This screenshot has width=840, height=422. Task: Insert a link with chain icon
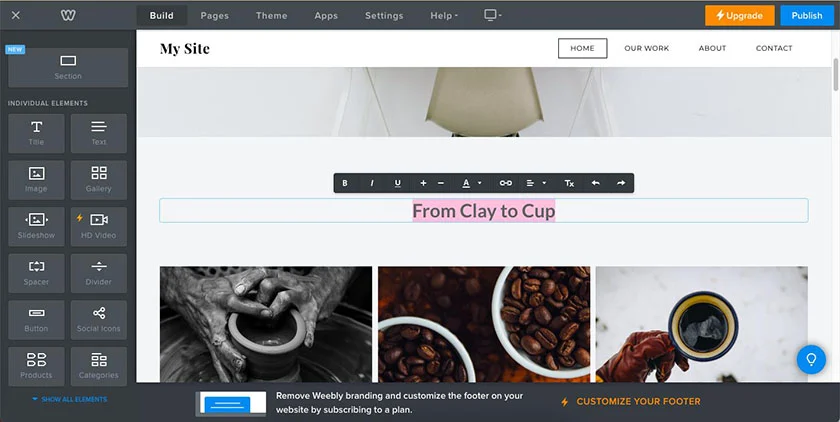coord(506,183)
